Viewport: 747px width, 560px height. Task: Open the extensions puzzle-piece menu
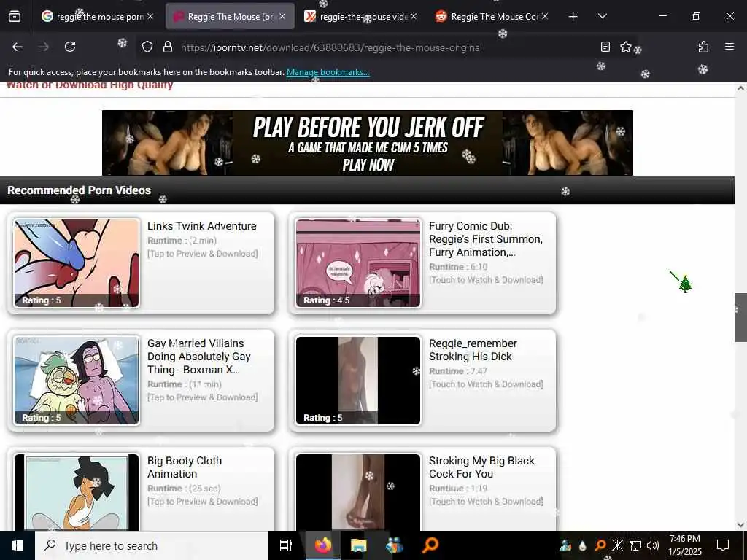pyautogui.click(x=703, y=47)
